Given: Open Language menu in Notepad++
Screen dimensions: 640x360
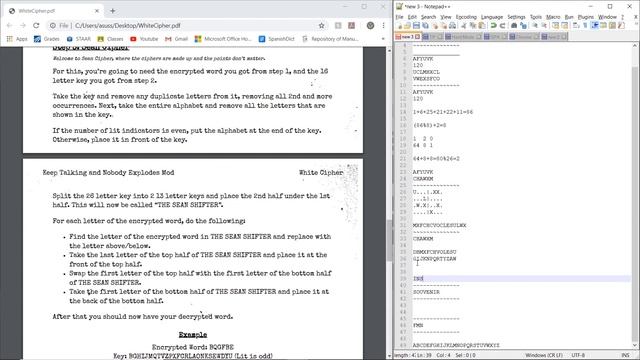Looking at the screenshot, I should pyautogui.click(x=491, y=17).
